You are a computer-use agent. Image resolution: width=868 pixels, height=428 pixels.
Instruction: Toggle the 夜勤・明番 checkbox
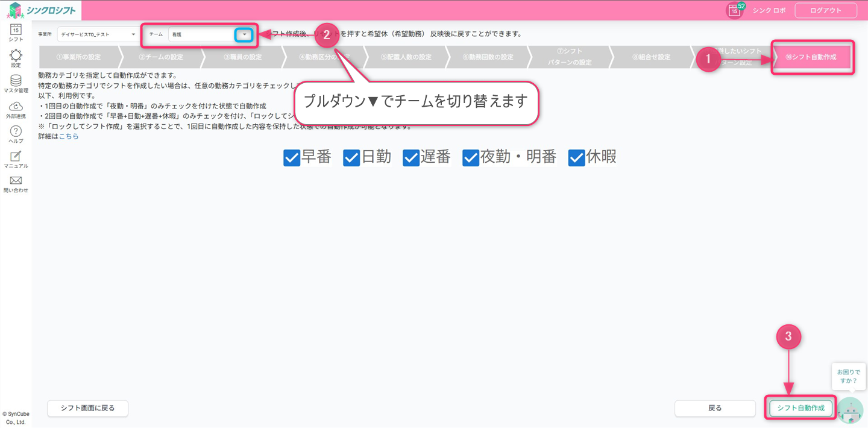pos(471,158)
